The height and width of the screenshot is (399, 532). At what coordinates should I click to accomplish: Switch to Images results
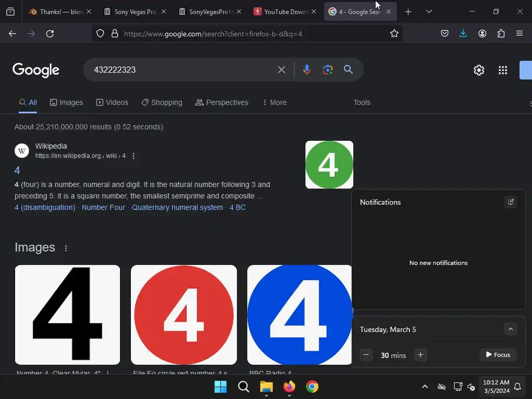(x=66, y=102)
